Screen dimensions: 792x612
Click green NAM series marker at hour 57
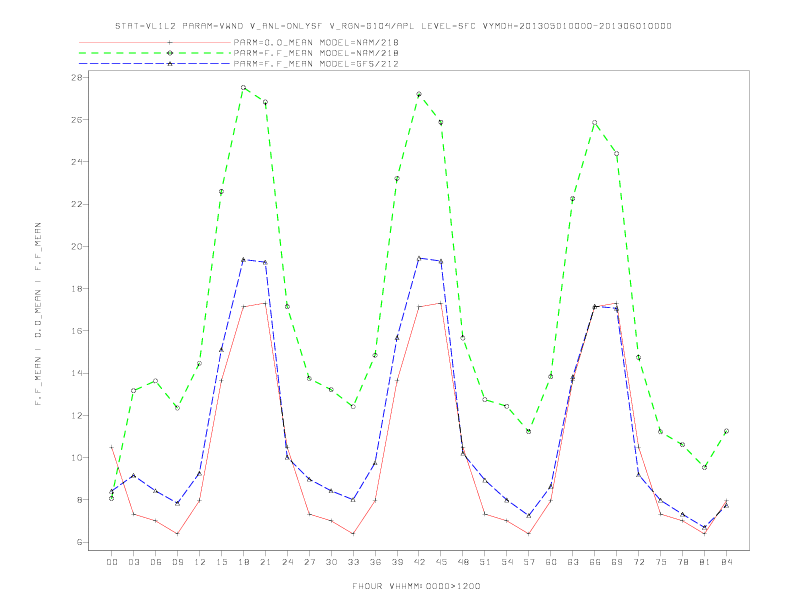click(528, 431)
